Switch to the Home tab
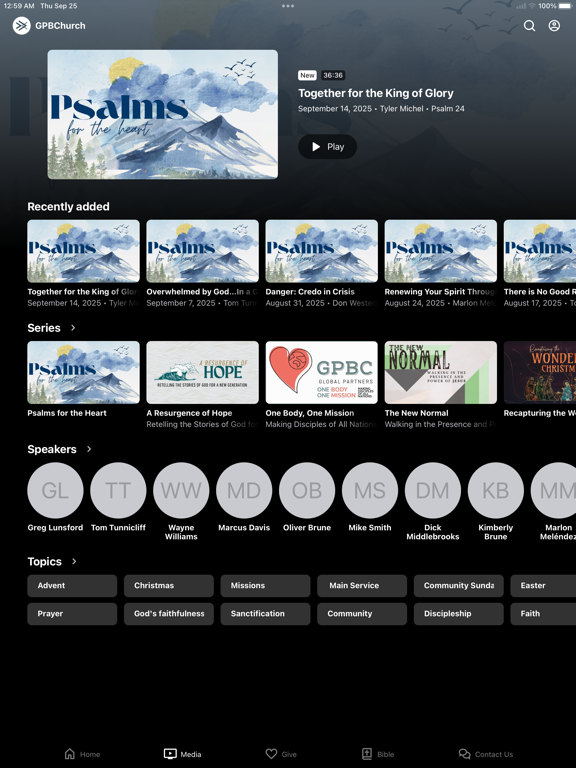This screenshot has height=768, width=576. coord(82,754)
